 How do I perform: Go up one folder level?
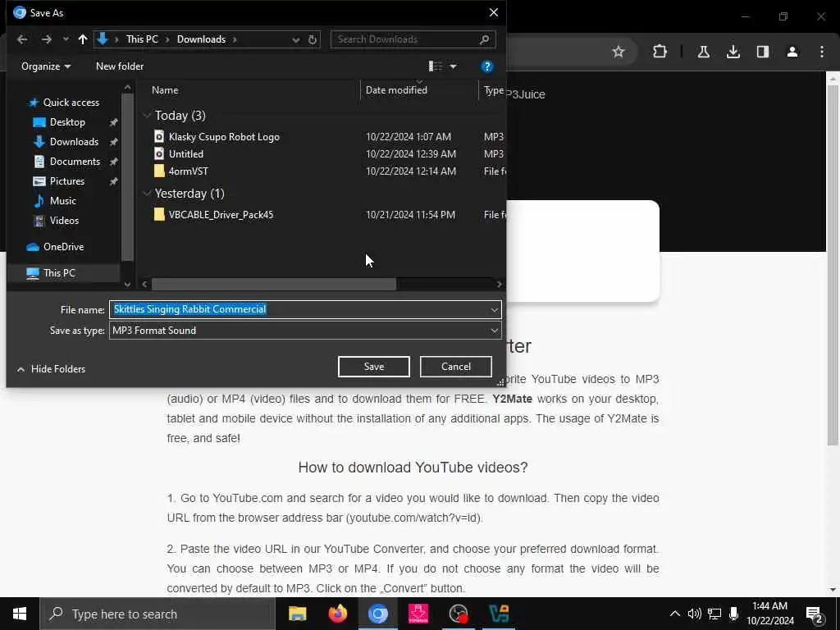83,39
